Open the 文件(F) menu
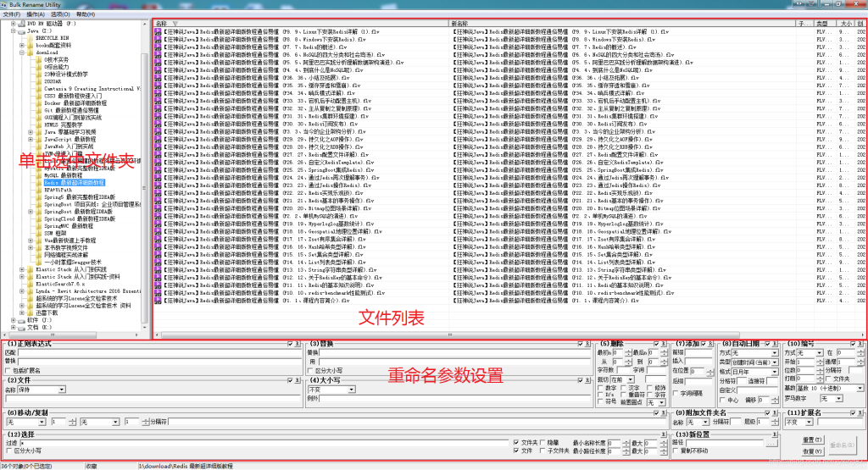 pyautogui.click(x=12, y=14)
